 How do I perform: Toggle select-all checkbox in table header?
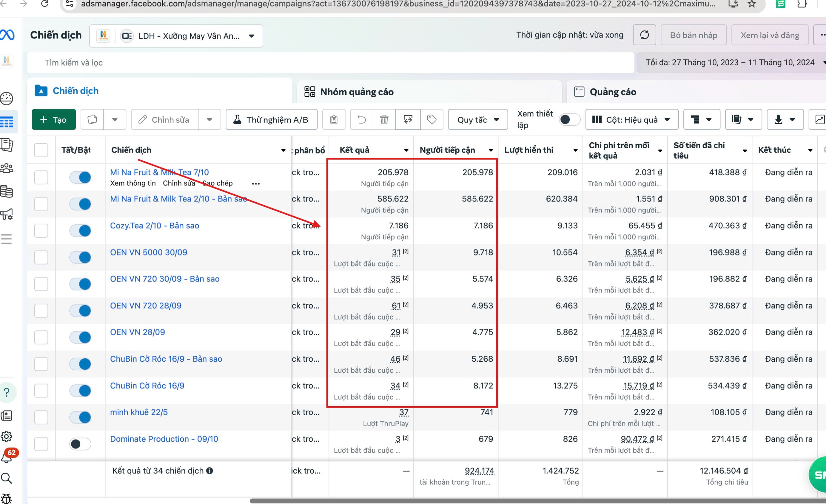(x=41, y=150)
